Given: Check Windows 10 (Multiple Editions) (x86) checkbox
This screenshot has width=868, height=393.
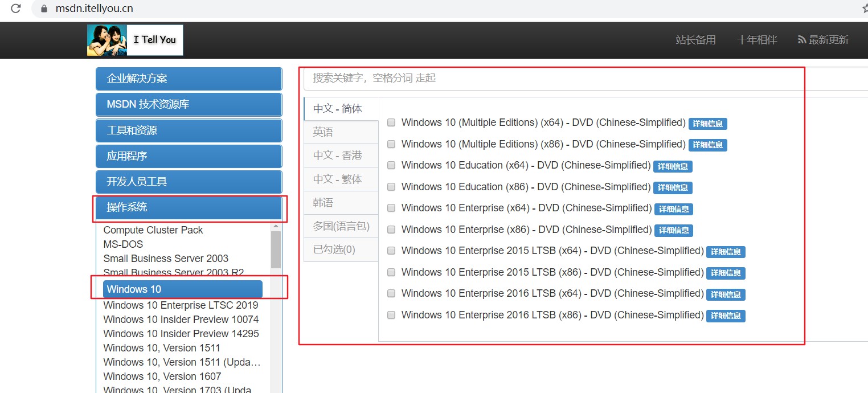Looking at the screenshot, I should (391, 144).
